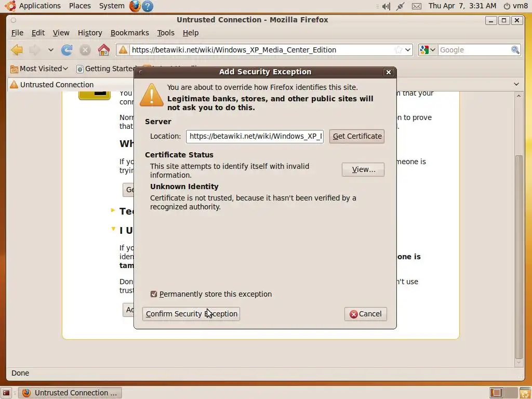Open the Help launcher in the panel
The height and width of the screenshot is (399, 532).
[148, 6]
